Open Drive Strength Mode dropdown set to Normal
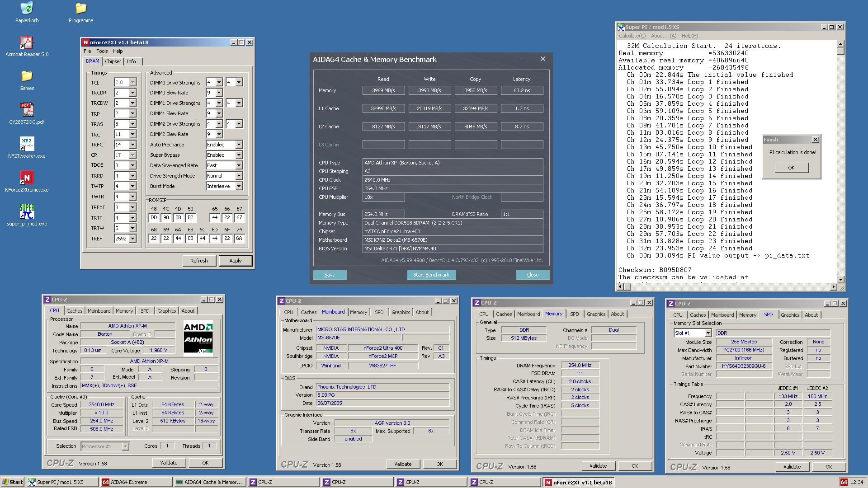 tap(239, 176)
